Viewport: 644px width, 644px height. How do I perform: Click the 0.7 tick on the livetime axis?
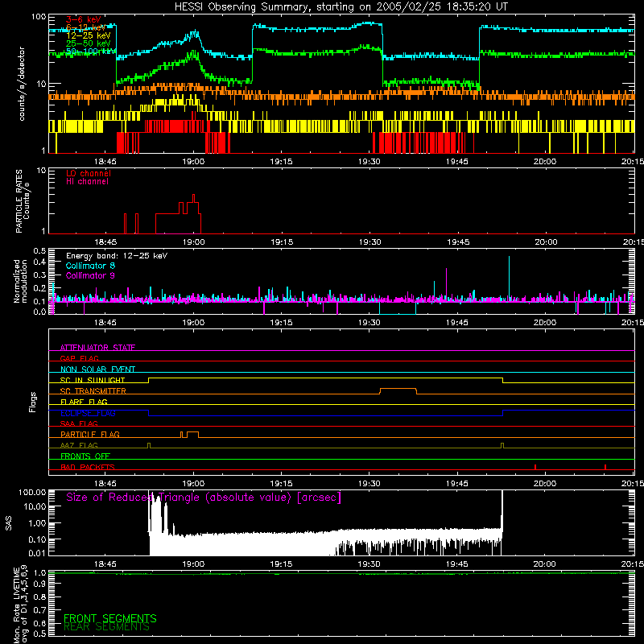pos(39,610)
